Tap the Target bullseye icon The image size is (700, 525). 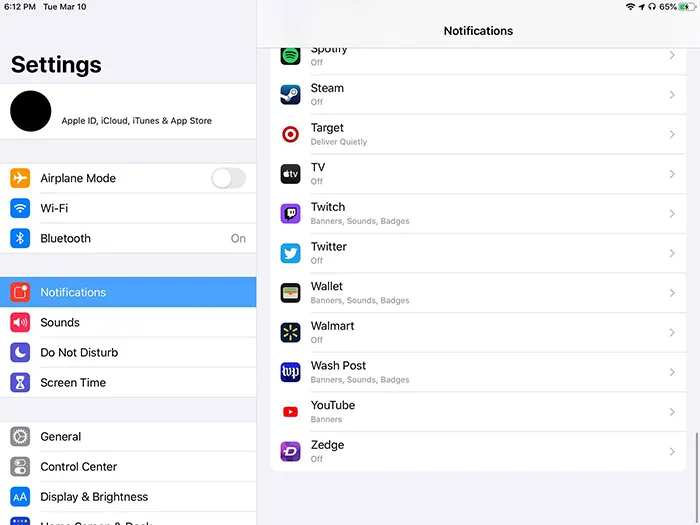(x=290, y=134)
